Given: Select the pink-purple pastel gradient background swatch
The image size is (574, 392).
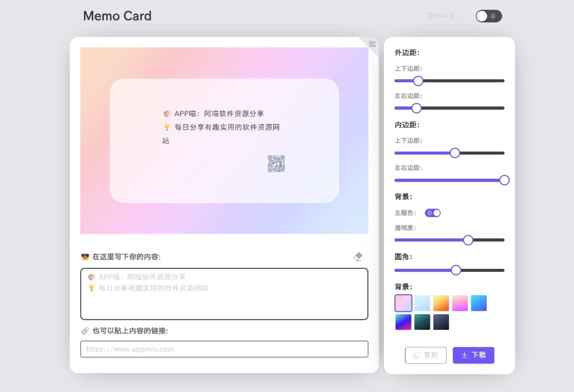Looking at the screenshot, I should coord(403,303).
